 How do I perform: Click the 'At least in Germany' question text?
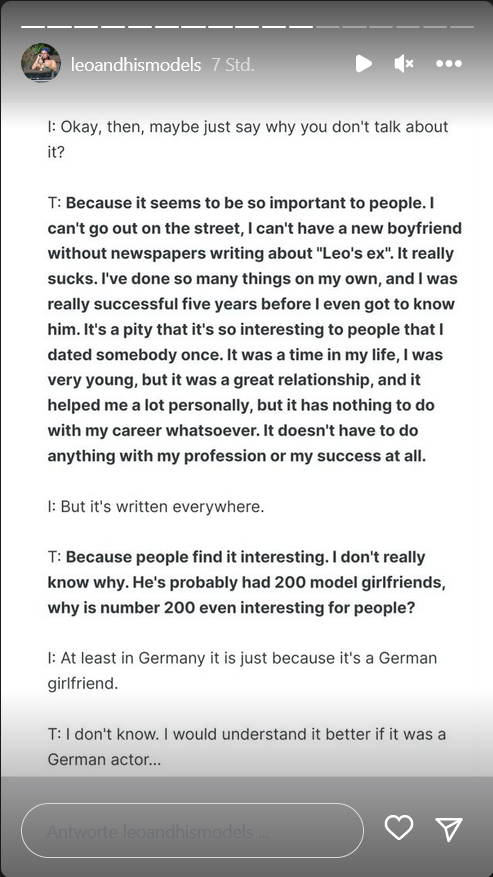(x=242, y=670)
